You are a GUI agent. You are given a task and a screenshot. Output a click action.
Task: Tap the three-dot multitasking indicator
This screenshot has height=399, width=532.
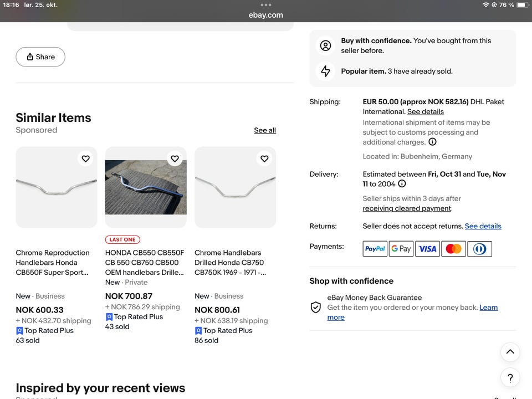(x=265, y=5)
